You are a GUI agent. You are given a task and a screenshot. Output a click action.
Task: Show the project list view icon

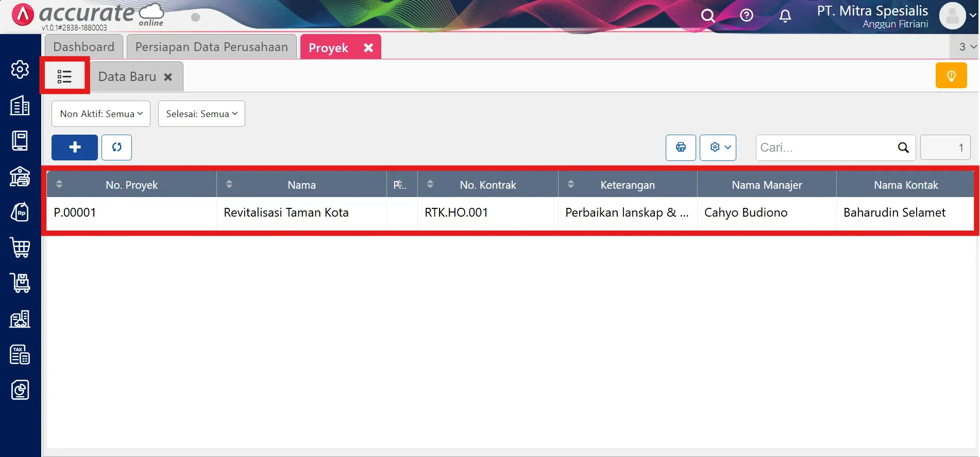(64, 76)
